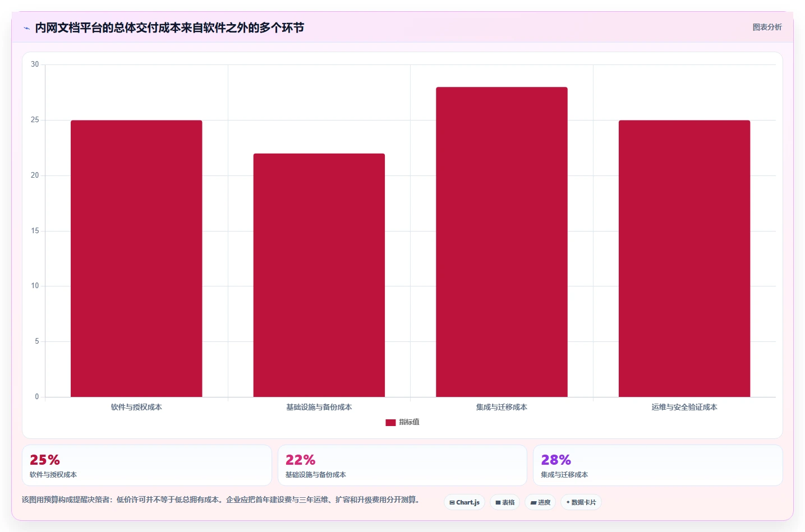Click the 25% figure in first card
The height and width of the screenshot is (532, 805).
pyautogui.click(x=45, y=460)
